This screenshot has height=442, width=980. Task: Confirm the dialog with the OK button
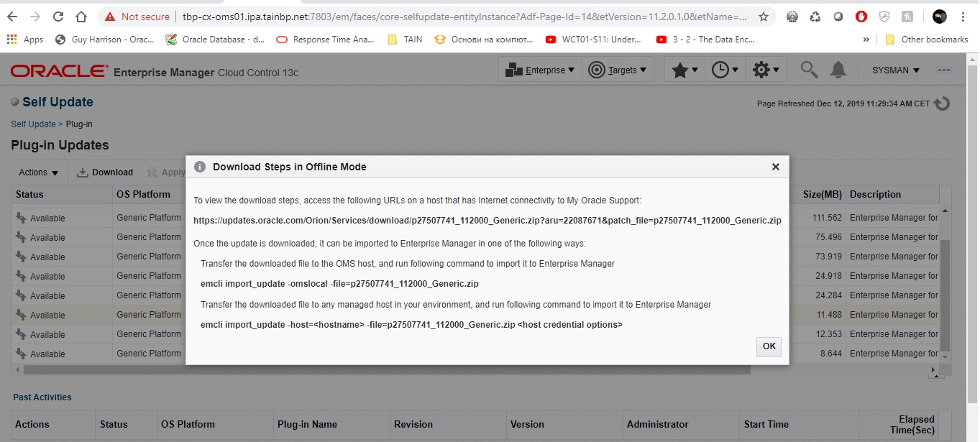(769, 346)
